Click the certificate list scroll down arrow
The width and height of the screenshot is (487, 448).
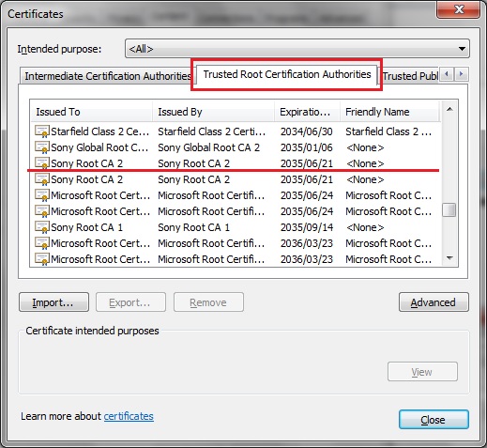(x=449, y=258)
